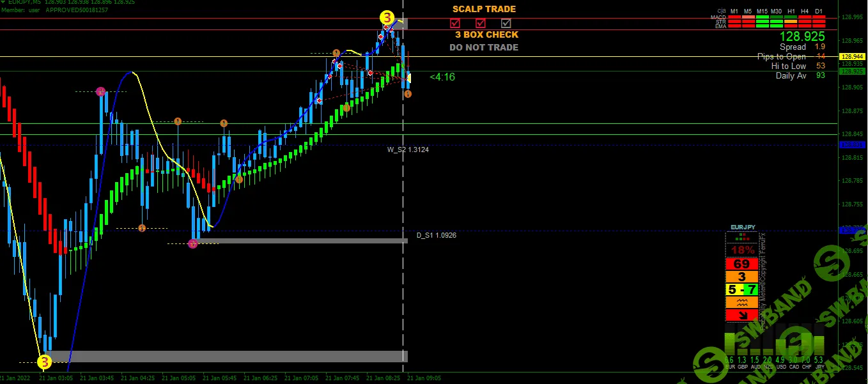Click the wave symbol cell in Probability Meter
This screenshot has width=868, height=384.
741,302
